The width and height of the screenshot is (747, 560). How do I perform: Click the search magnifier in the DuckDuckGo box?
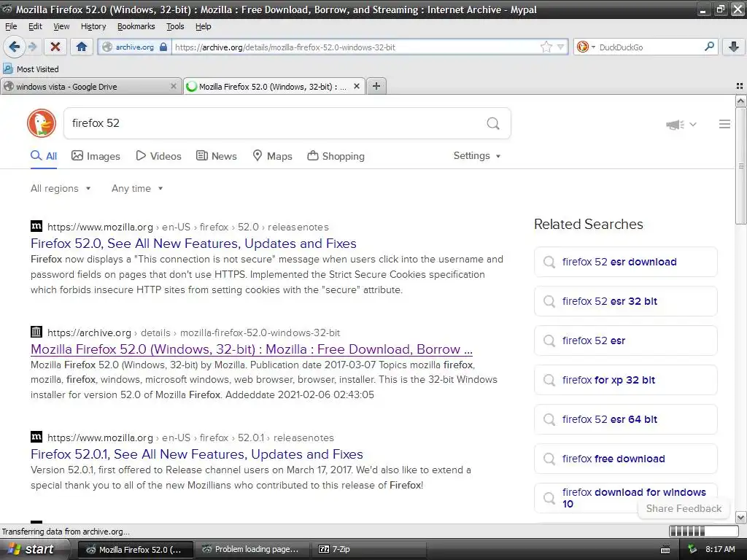493,124
